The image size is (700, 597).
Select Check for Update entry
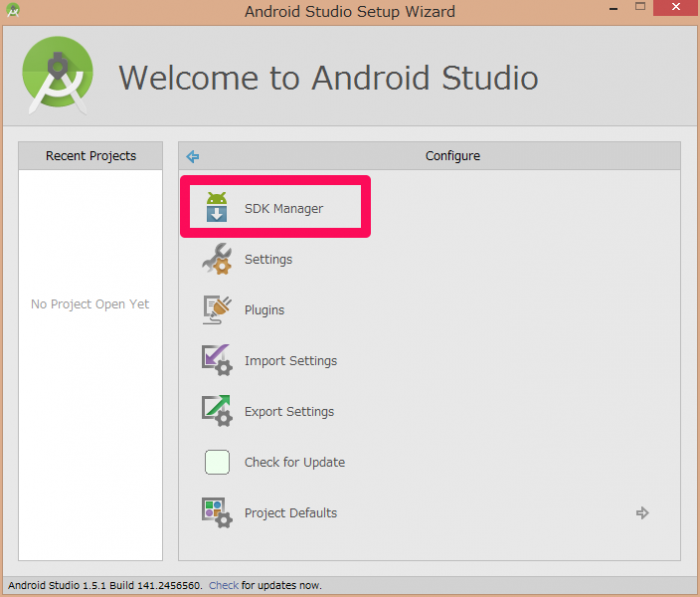[x=295, y=462]
